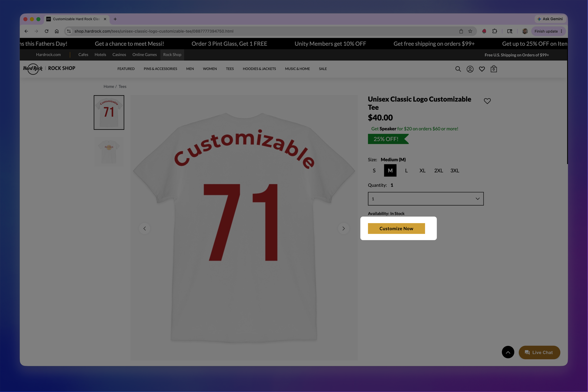Click the browser forward arrow

pos(36,31)
